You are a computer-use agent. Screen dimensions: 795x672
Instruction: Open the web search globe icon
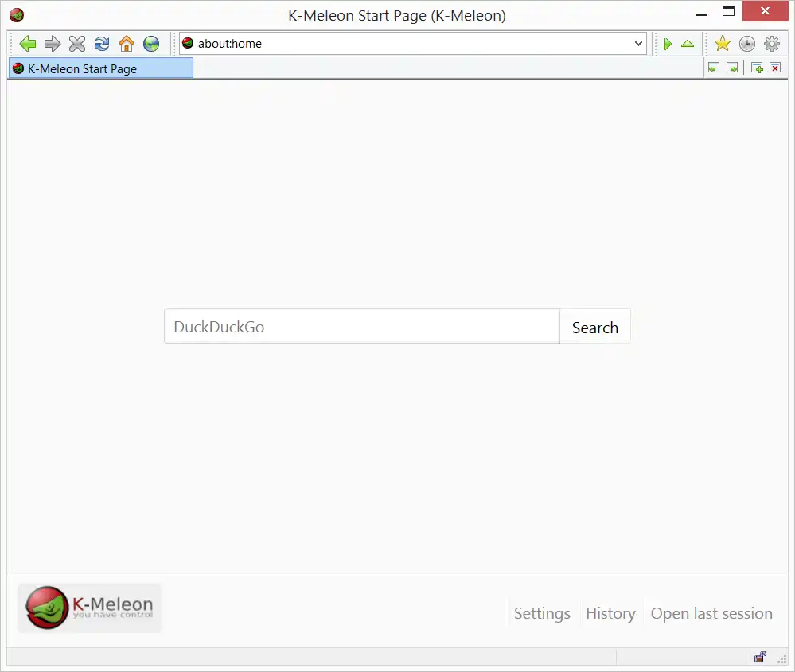coord(151,44)
